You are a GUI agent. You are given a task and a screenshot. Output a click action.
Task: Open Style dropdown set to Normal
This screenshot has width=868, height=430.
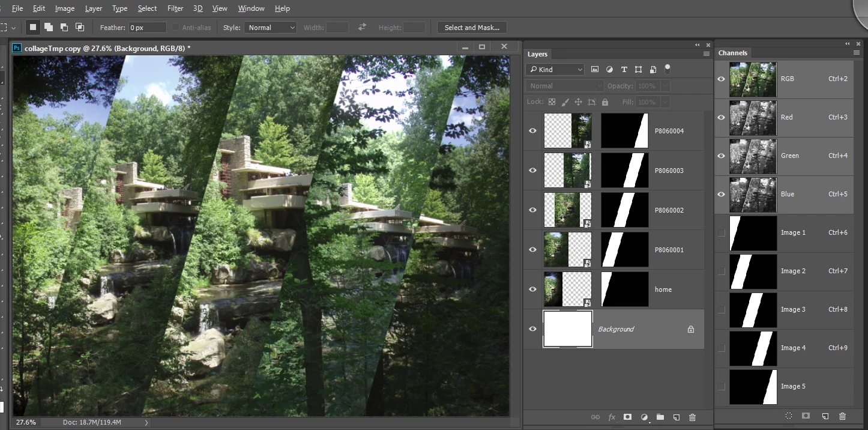coord(270,28)
